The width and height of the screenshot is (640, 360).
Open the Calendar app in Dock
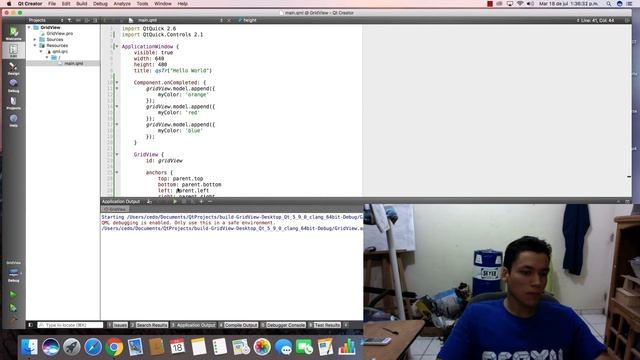point(177,347)
